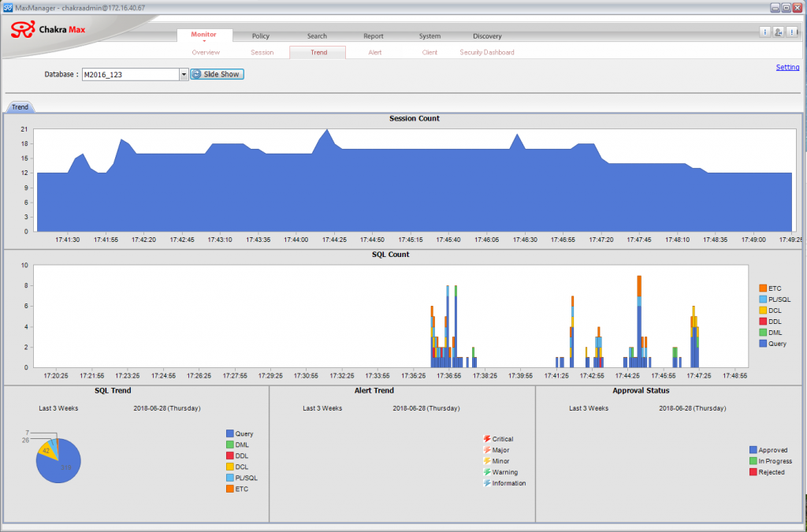Click Last 3 Weeks under Alert Trend
The height and width of the screenshot is (532, 807).
[x=322, y=408]
